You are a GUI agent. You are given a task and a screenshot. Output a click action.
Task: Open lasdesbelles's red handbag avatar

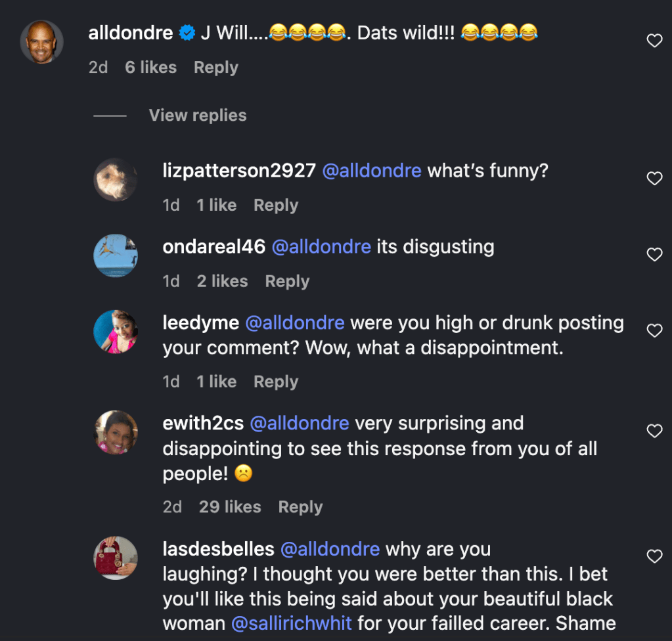pos(116,558)
